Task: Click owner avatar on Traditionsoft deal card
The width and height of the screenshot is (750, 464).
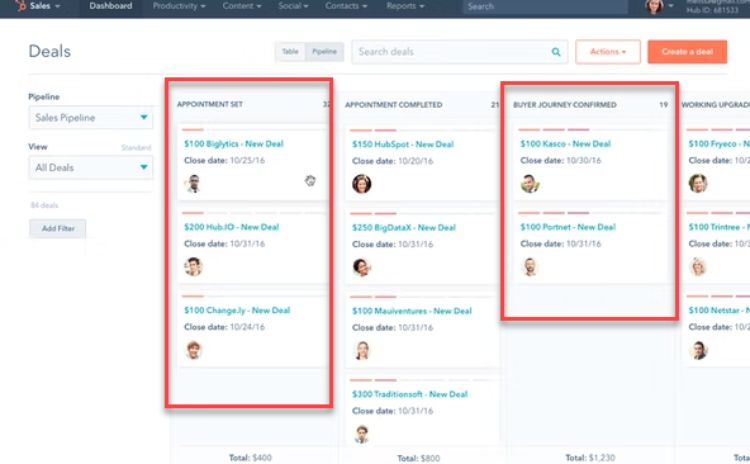Action: coord(362,434)
